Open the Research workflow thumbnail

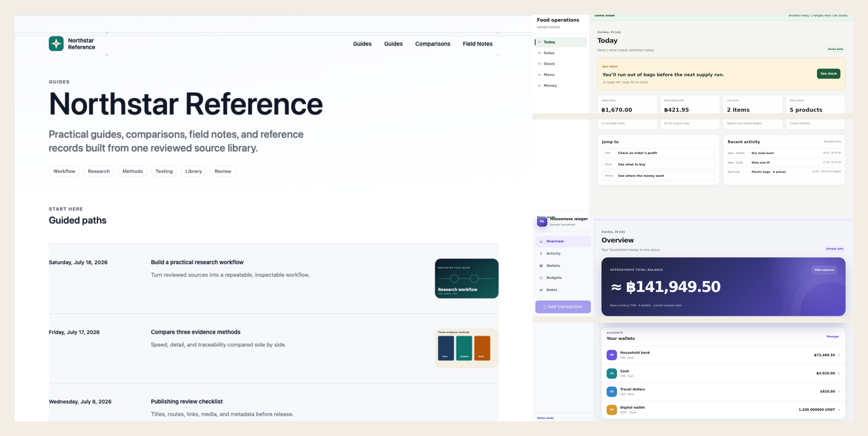click(x=467, y=278)
